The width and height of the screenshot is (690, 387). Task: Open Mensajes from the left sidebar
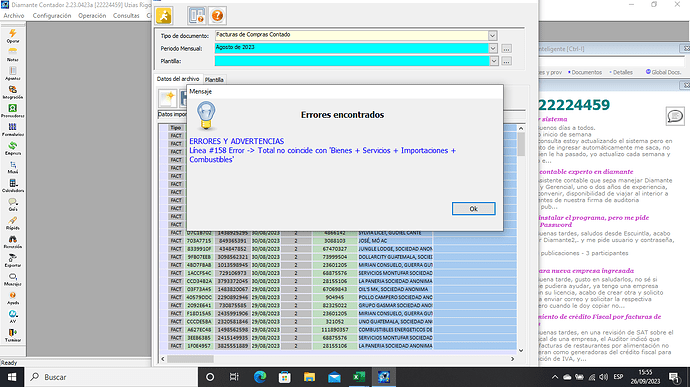(x=13, y=279)
